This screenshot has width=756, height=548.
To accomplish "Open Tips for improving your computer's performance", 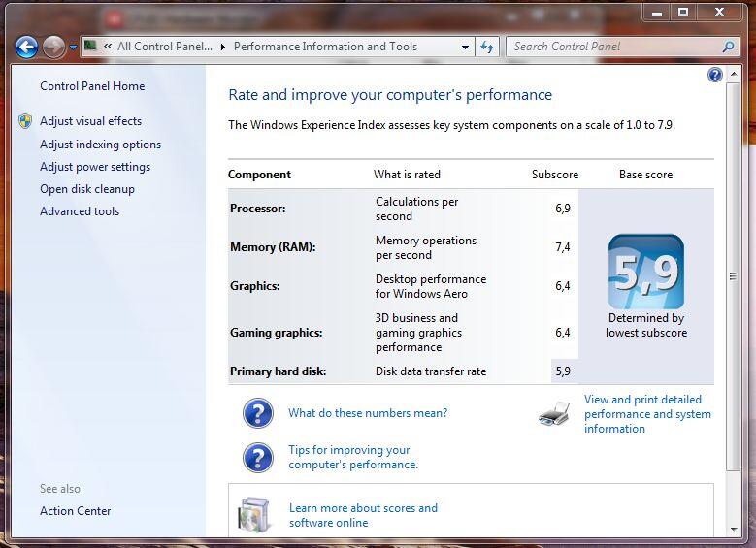I will click(353, 457).
